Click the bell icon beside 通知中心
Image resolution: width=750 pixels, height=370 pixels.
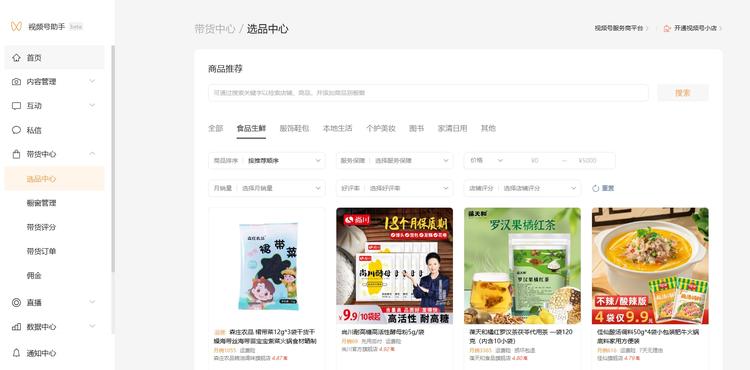pyautogui.click(x=16, y=353)
